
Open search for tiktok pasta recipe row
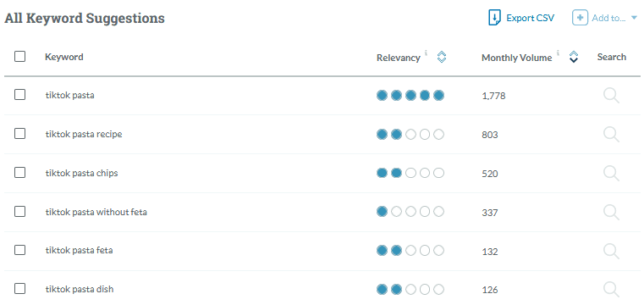(611, 135)
